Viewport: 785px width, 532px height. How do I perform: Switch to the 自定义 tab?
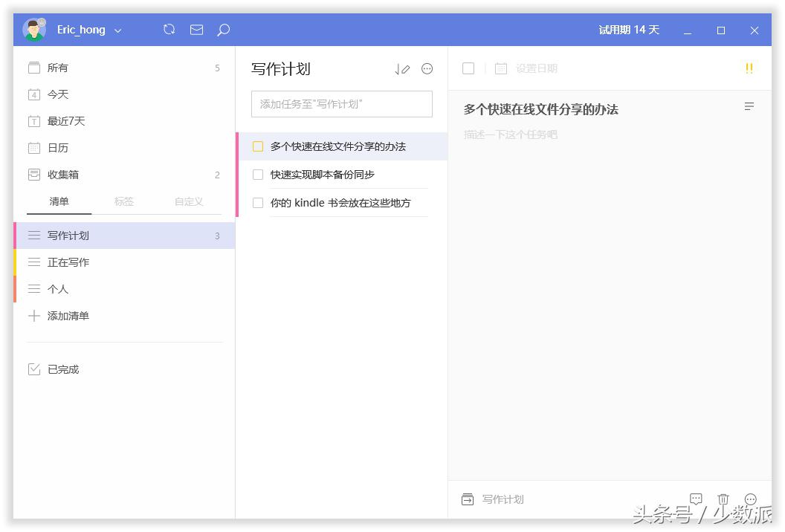tap(188, 201)
